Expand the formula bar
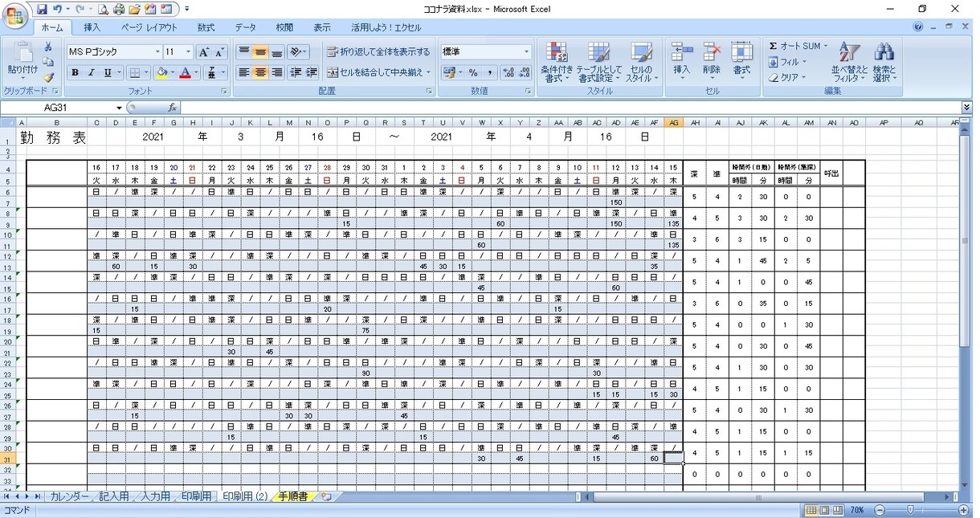The image size is (980, 518). (966, 108)
